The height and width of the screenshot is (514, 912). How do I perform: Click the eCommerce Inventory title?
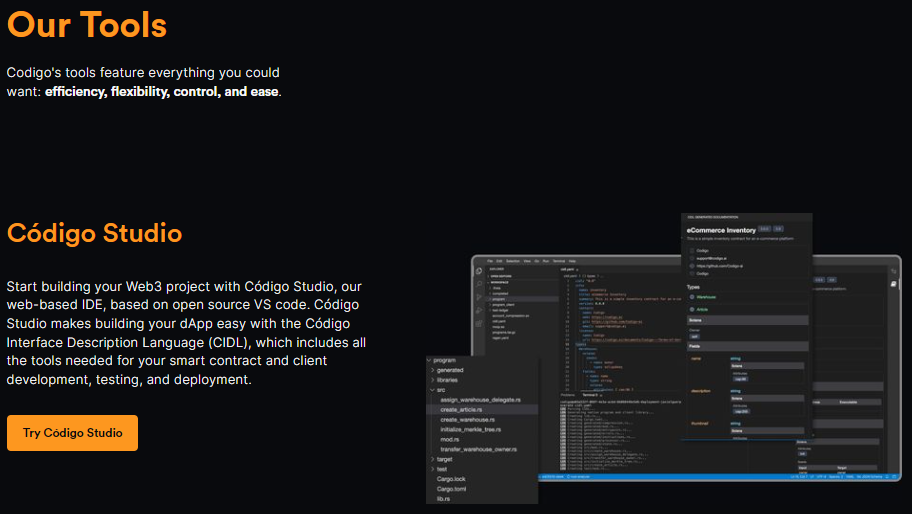coord(721,230)
